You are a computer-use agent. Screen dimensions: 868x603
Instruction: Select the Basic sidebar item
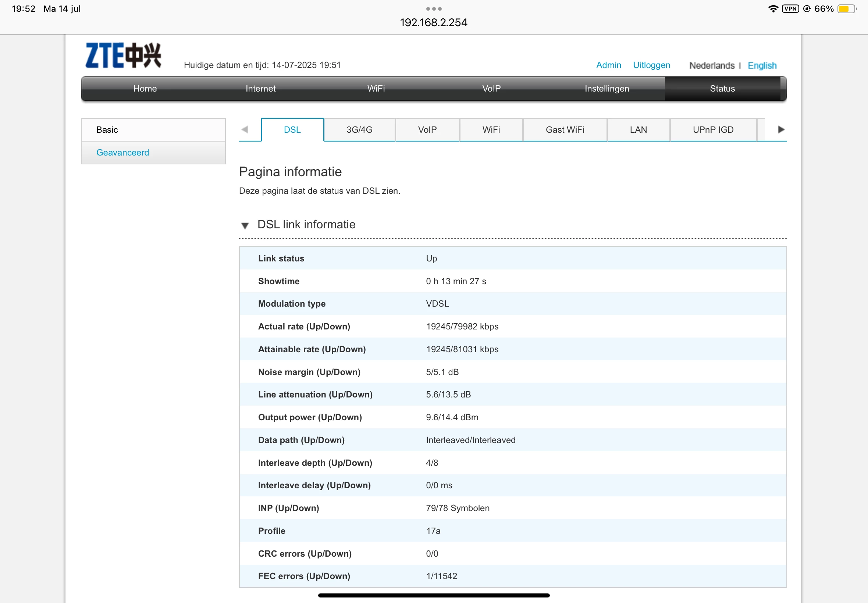(107, 130)
